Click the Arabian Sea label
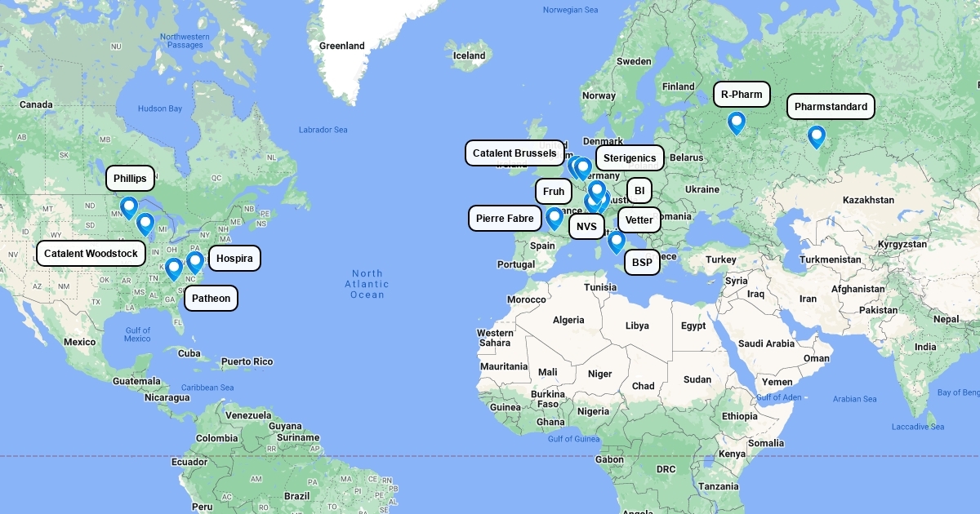The width and height of the screenshot is (980, 514). 854,399
